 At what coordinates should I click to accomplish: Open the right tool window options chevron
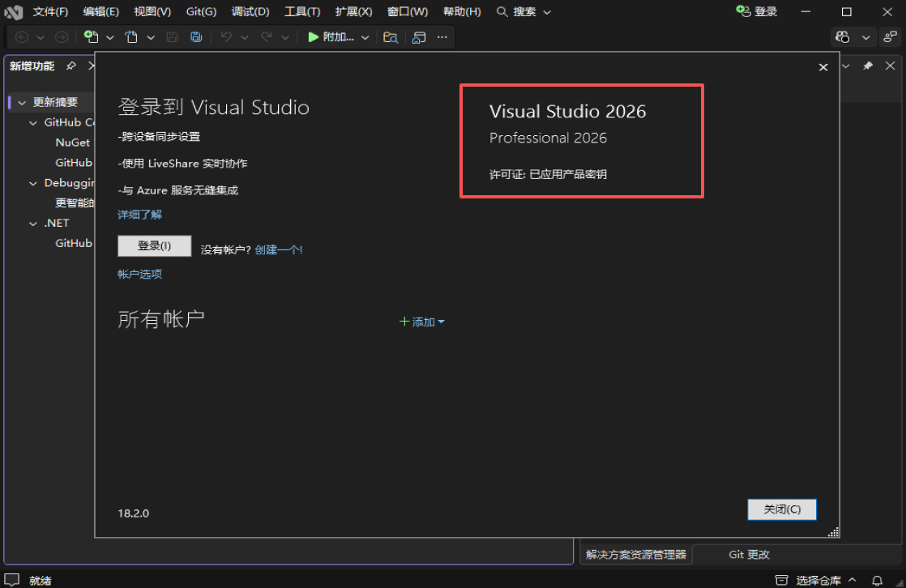(846, 66)
